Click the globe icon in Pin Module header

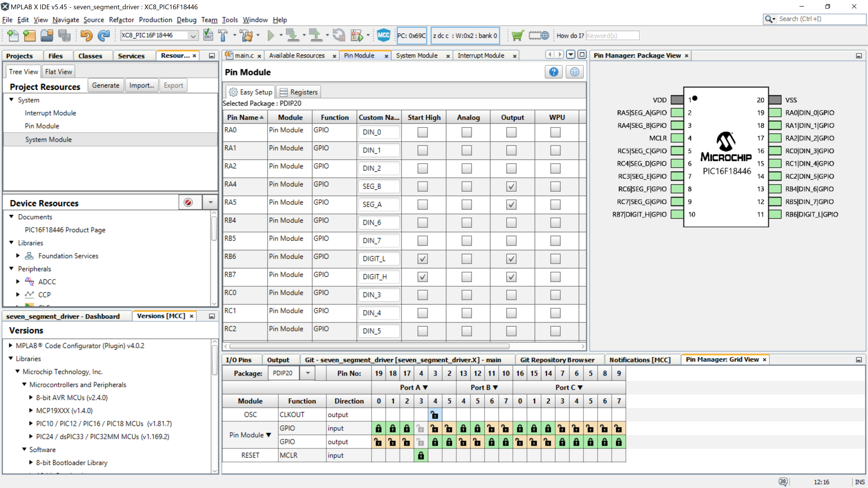575,72
